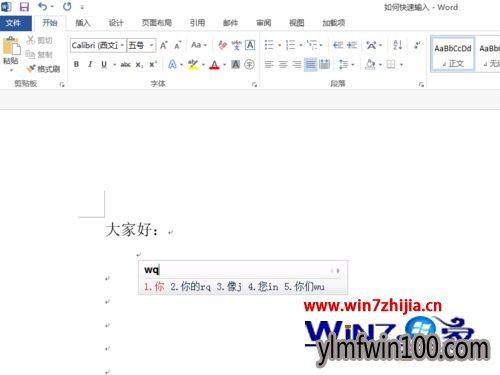Open the 文件 tab
This screenshot has height=375, width=500.
13,23
